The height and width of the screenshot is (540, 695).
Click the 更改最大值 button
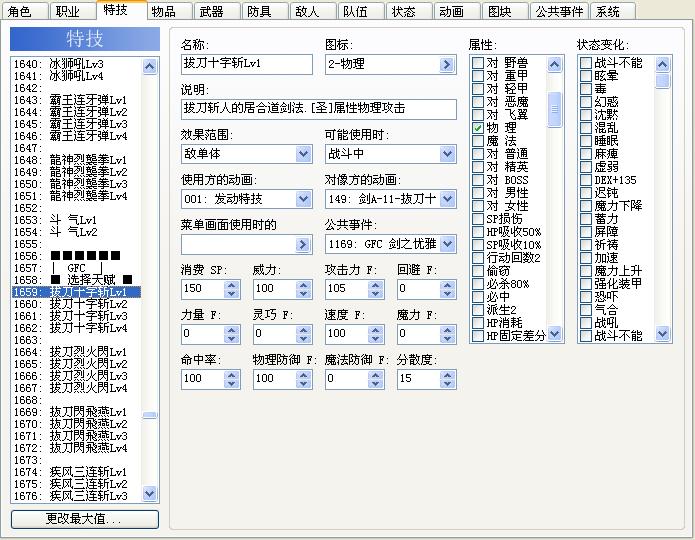tap(85, 519)
